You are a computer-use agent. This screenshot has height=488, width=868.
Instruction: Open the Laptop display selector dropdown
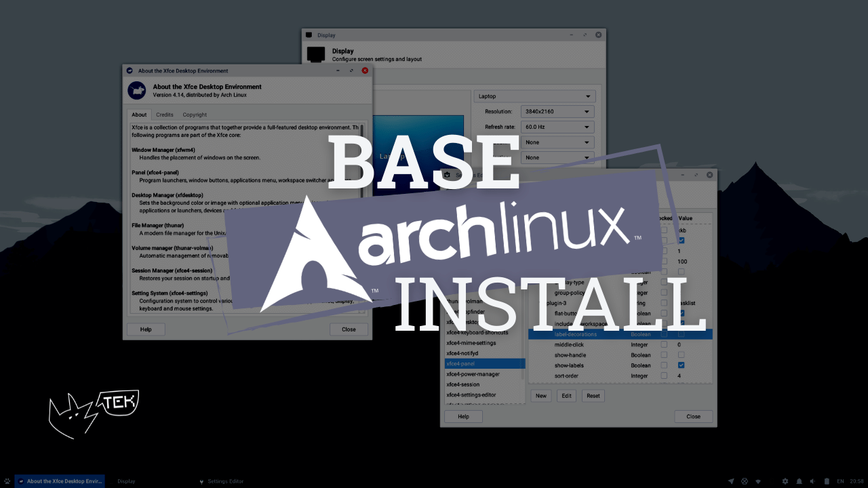534,96
